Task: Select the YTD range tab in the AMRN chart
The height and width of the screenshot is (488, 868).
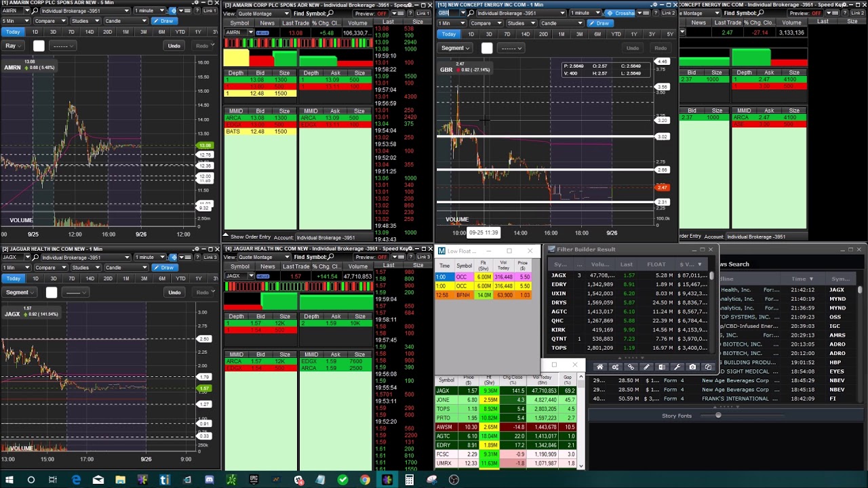Action: pyautogui.click(x=180, y=32)
